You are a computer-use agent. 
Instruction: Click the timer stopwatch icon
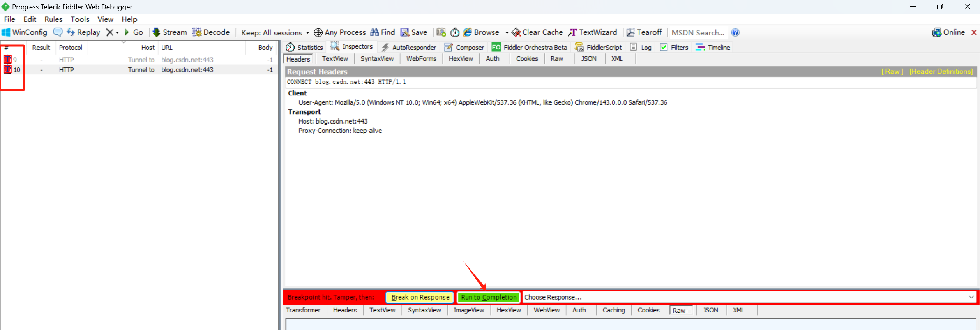coord(455,32)
